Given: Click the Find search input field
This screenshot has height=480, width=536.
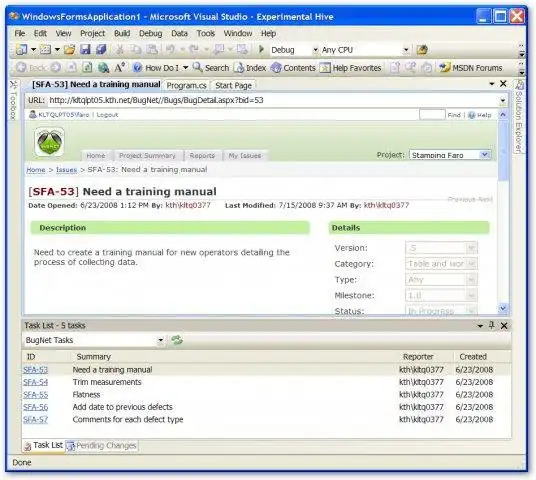Looking at the screenshot, I should [x=432, y=115].
